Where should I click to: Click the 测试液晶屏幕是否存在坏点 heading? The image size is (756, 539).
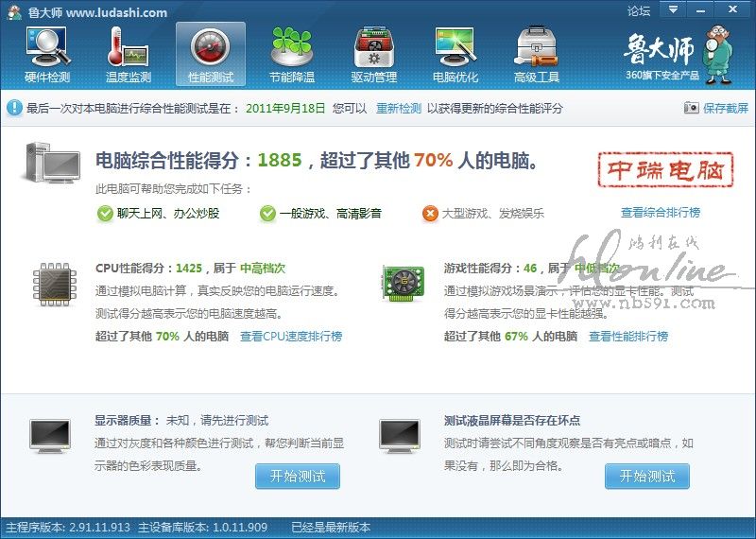[512, 420]
